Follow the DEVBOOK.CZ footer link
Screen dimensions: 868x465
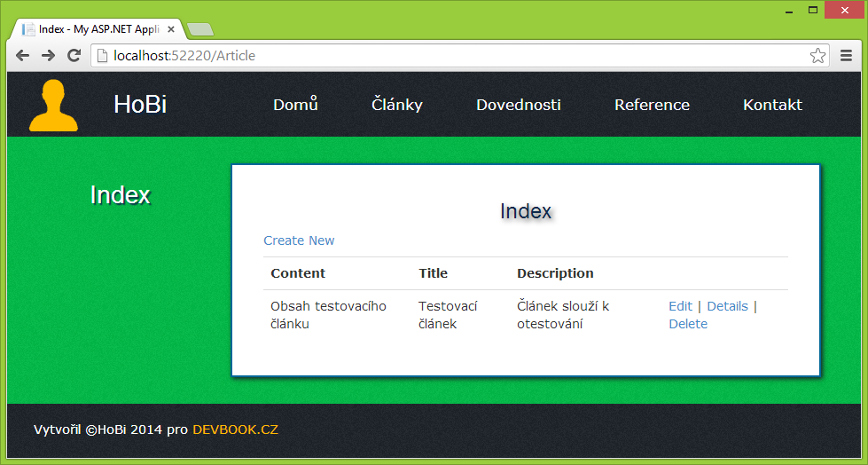pos(235,430)
